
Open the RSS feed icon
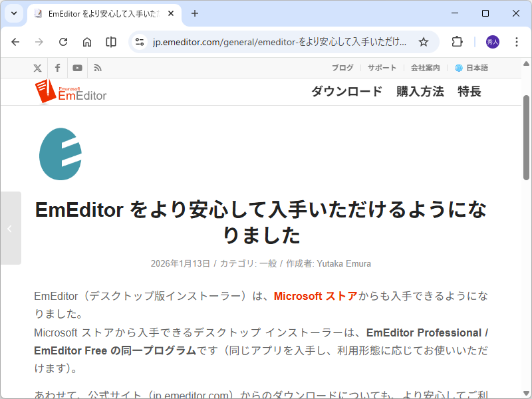click(98, 68)
